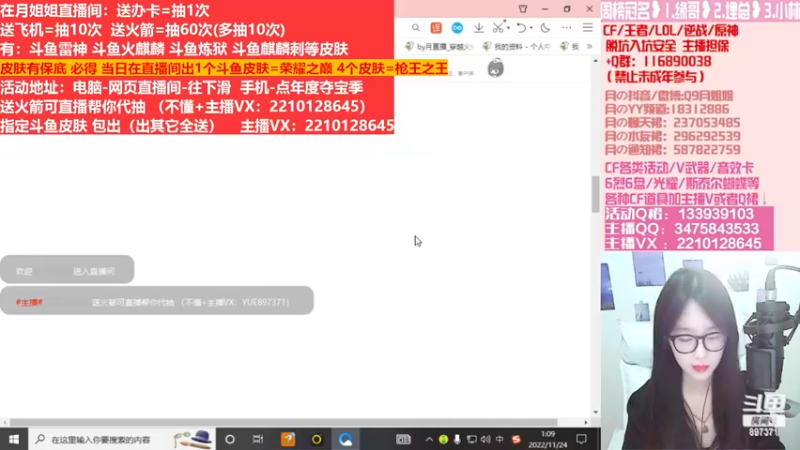Click the vertical scrollbar thumb
This screenshot has height=450, width=800.
[595, 194]
